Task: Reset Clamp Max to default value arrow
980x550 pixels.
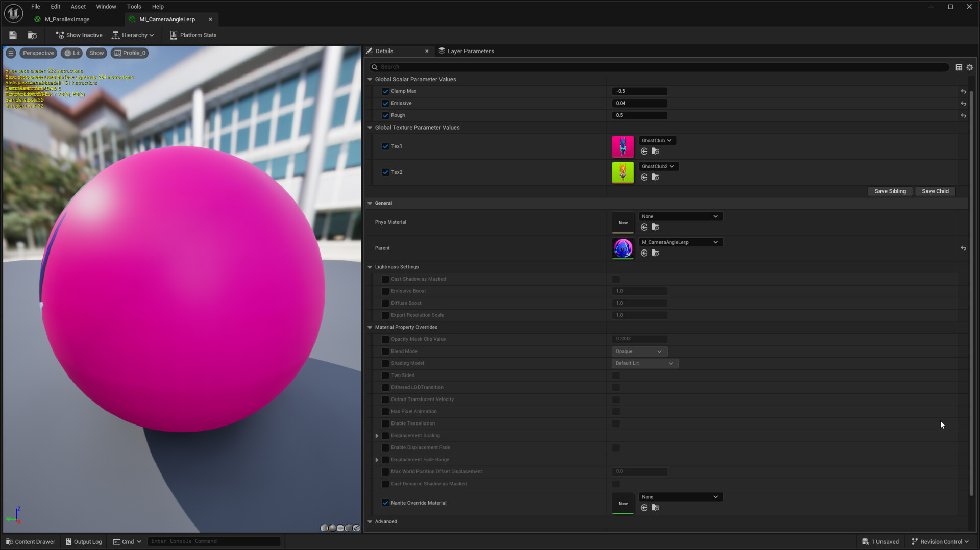Action: click(x=963, y=92)
